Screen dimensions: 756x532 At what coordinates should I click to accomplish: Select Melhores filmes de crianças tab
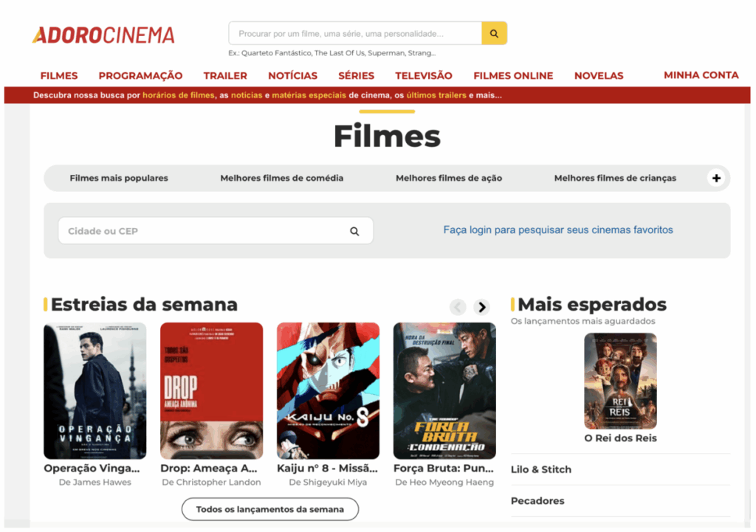coord(615,178)
